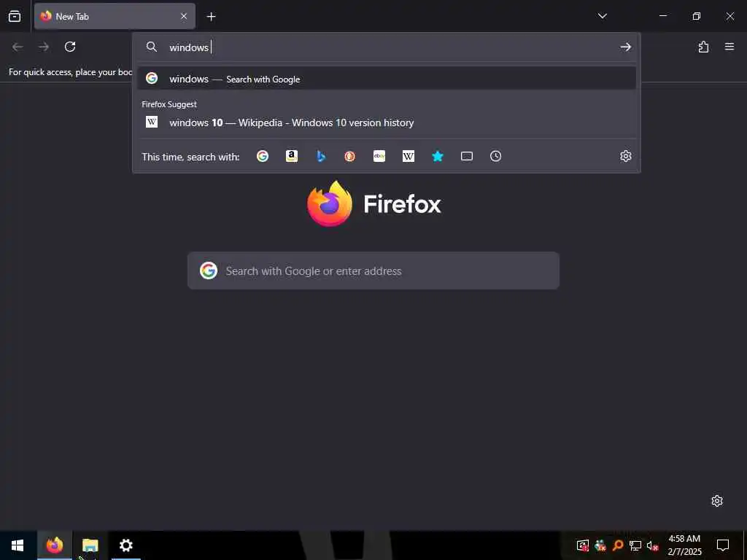Open the Windows Start menu
The width and height of the screenshot is (747, 560).
click(18, 545)
